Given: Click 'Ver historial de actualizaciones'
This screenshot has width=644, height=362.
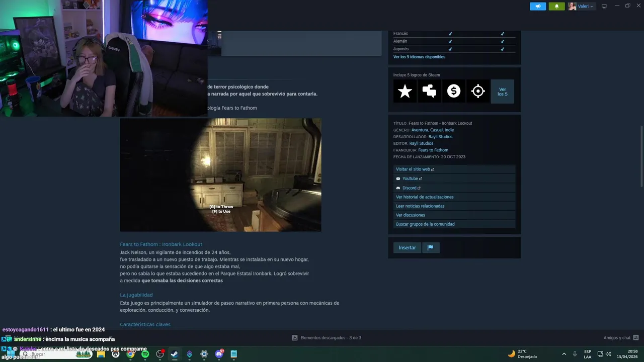Looking at the screenshot, I should 454,197.
